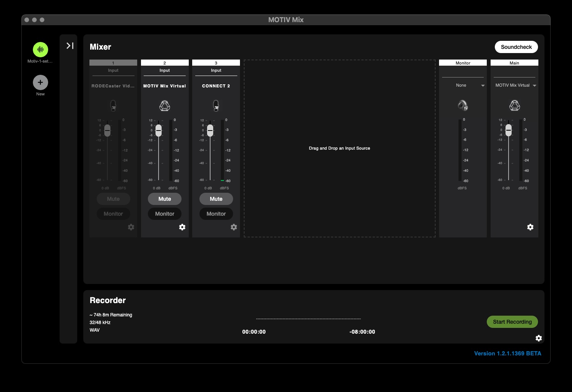Click the CONNECT 2 microphone icon
Viewport: 572px width, 392px height.
click(x=216, y=106)
